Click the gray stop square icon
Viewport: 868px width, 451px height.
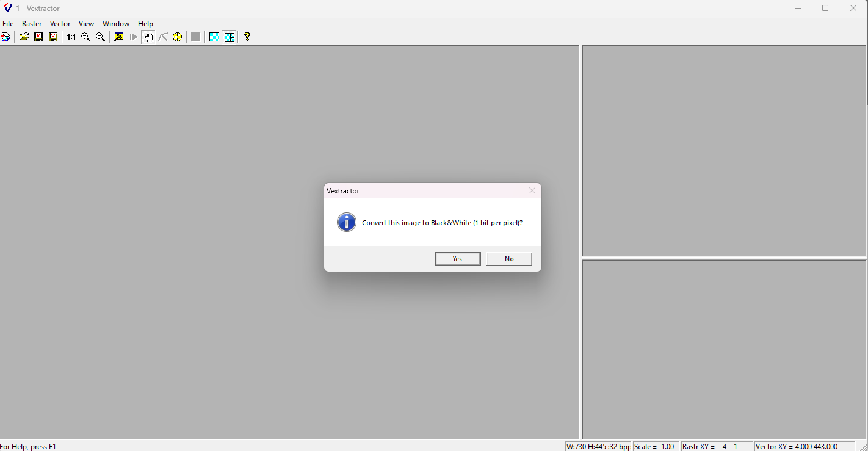click(x=195, y=37)
